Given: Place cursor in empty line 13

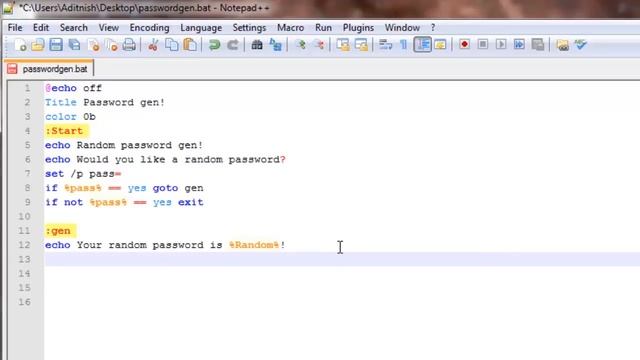Looking at the screenshot, I should [x=342, y=259].
